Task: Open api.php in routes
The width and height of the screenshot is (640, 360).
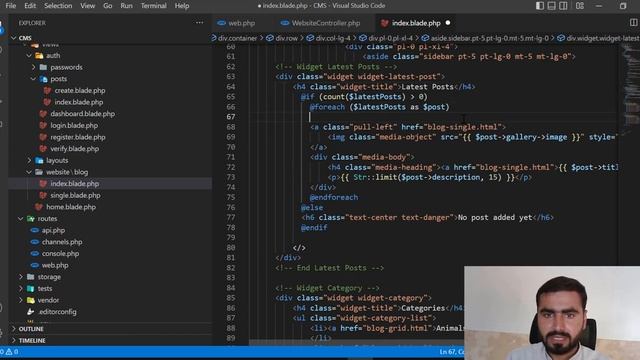Action: [53, 231]
